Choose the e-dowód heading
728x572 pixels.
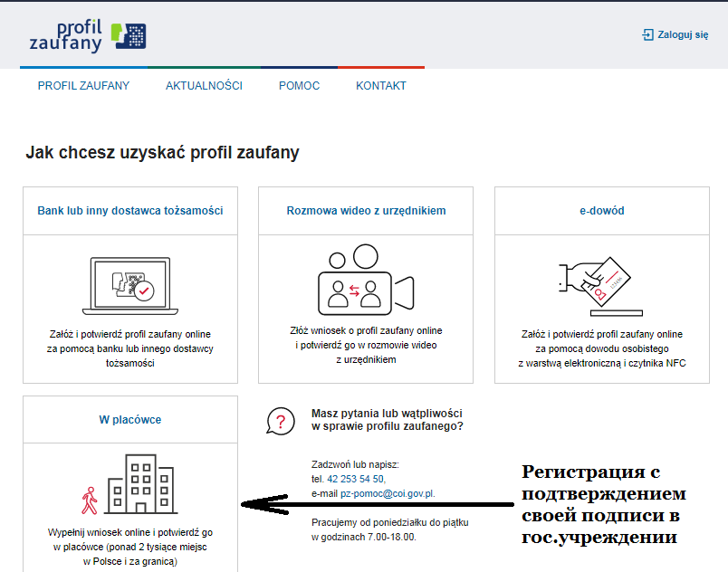coord(602,211)
